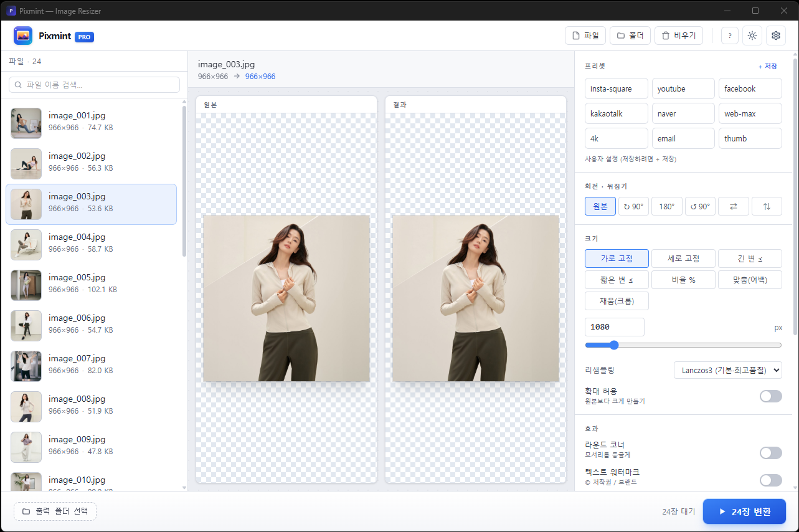Select image_005.jpg thumbnail
The width and height of the screenshot is (799, 532).
26,285
